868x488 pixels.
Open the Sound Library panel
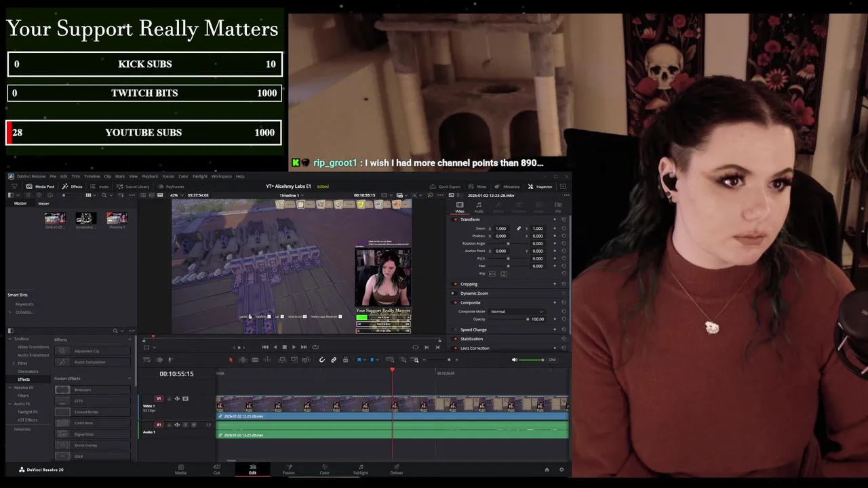[x=132, y=186]
